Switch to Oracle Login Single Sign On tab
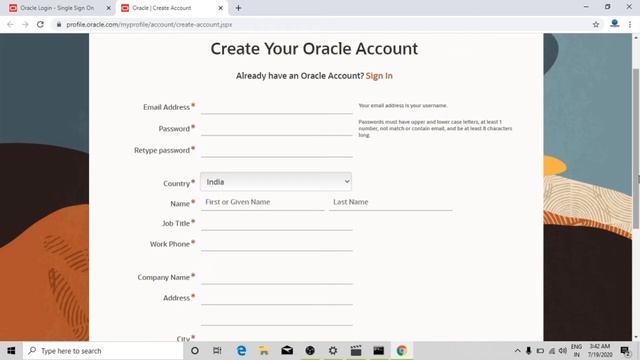640x360 pixels. click(57, 8)
